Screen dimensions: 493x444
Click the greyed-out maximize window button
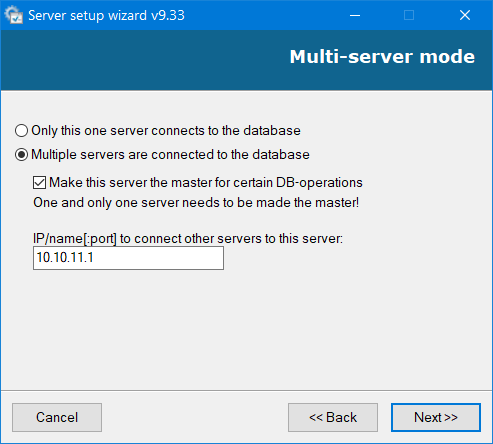point(409,15)
